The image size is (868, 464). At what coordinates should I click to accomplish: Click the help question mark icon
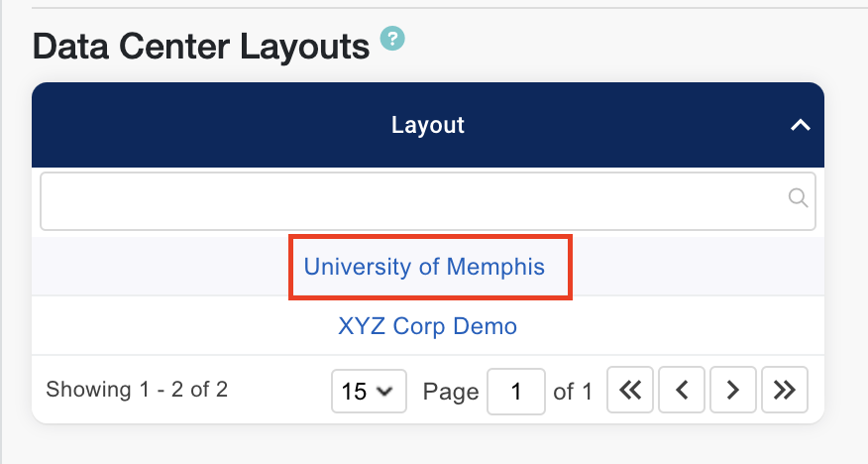(x=393, y=40)
